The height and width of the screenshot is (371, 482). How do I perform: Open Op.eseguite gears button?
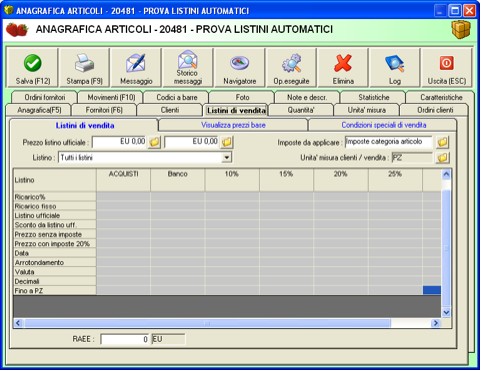click(291, 68)
